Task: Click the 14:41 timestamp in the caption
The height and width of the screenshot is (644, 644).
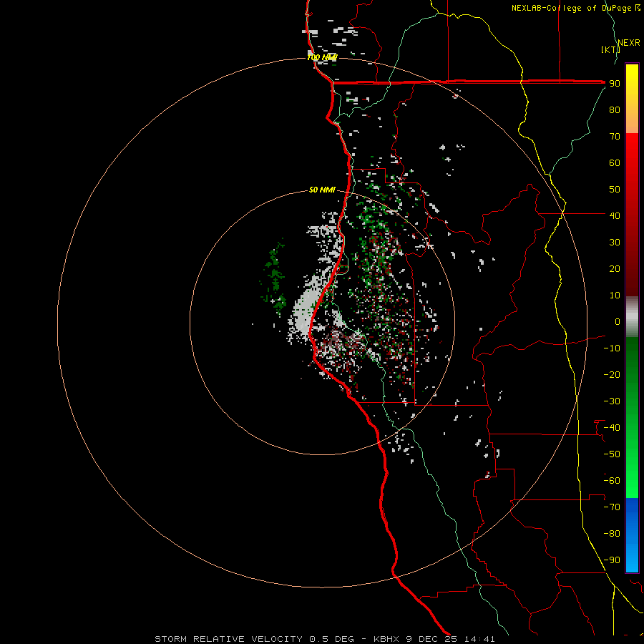Action: pyautogui.click(x=479, y=639)
